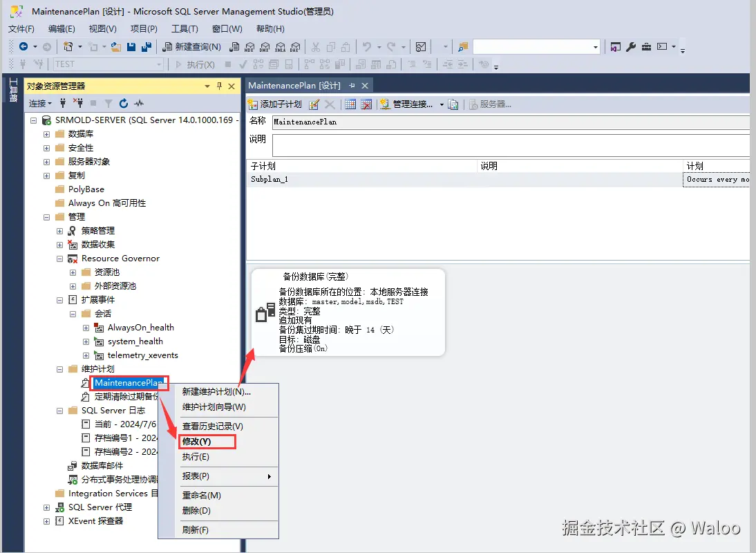This screenshot has height=553, width=756.
Task: Click the Visual Studio window icon
Action: point(615,47)
